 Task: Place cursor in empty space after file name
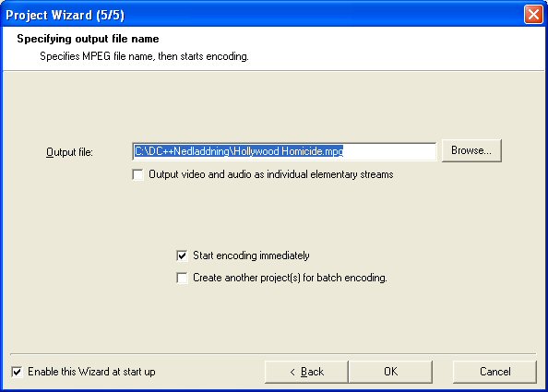[x=389, y=151]
